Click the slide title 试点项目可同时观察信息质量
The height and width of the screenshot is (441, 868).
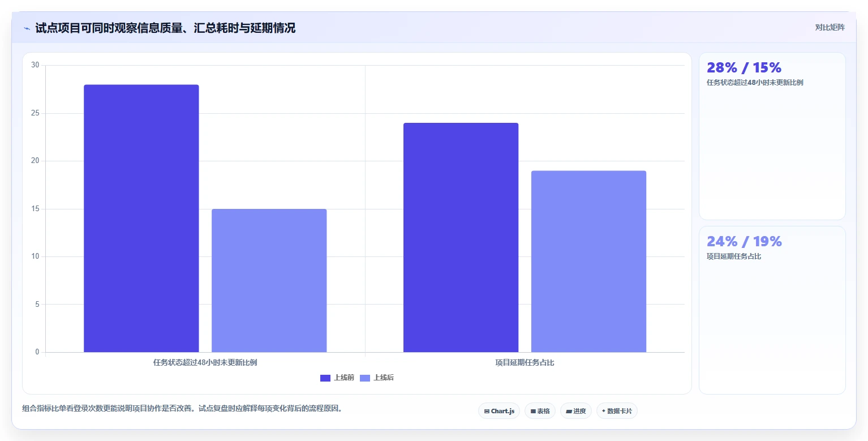165,28
